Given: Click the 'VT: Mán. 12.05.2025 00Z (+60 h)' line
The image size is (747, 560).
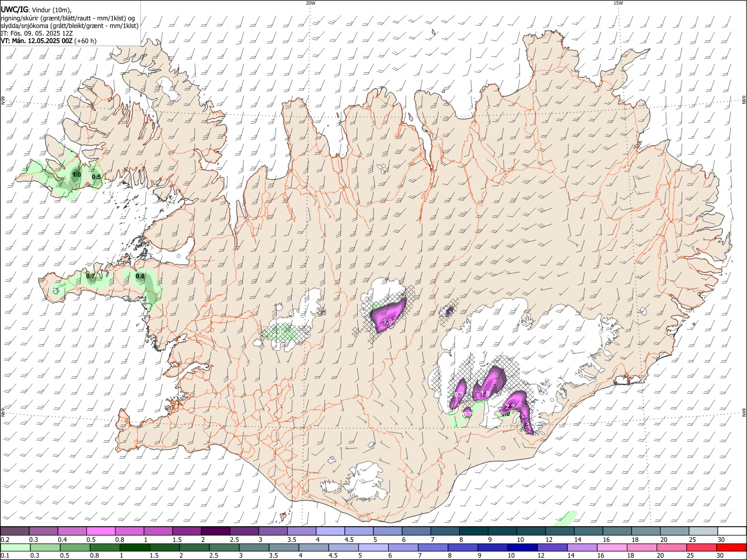Looking at the screenshot, I should (49, 41).
